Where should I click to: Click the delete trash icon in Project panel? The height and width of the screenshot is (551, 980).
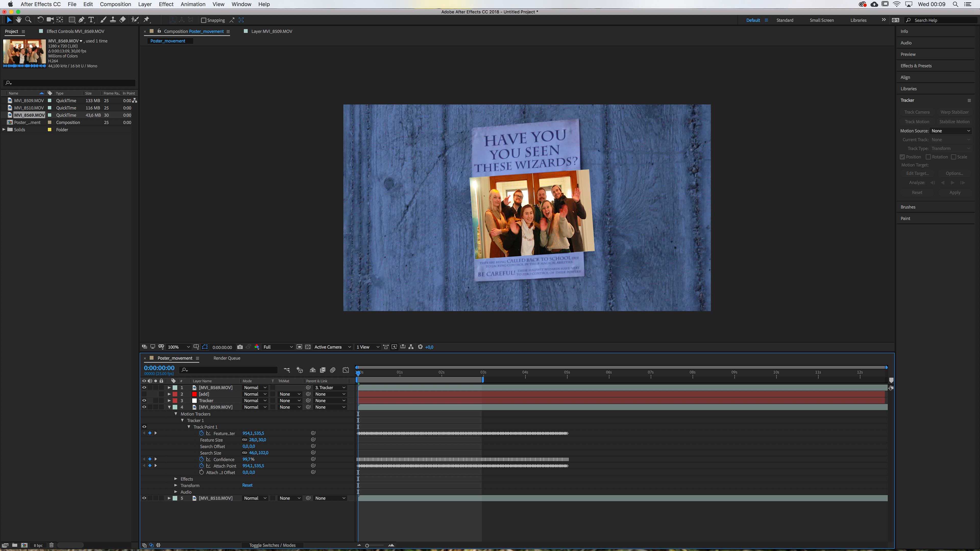[51, 545]
